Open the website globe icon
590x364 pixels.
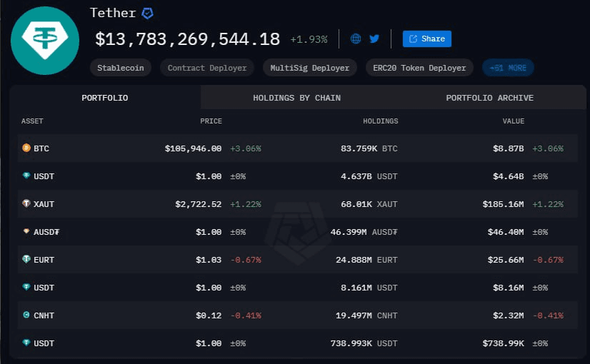(x=356, y=39)
